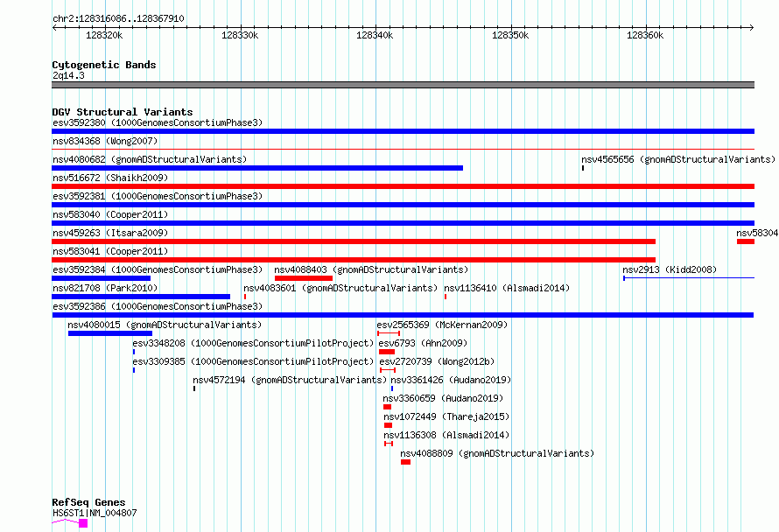779x532 pixels.
Task: Click the 128340k ruler tick label
Action: (x=375, y=35)
